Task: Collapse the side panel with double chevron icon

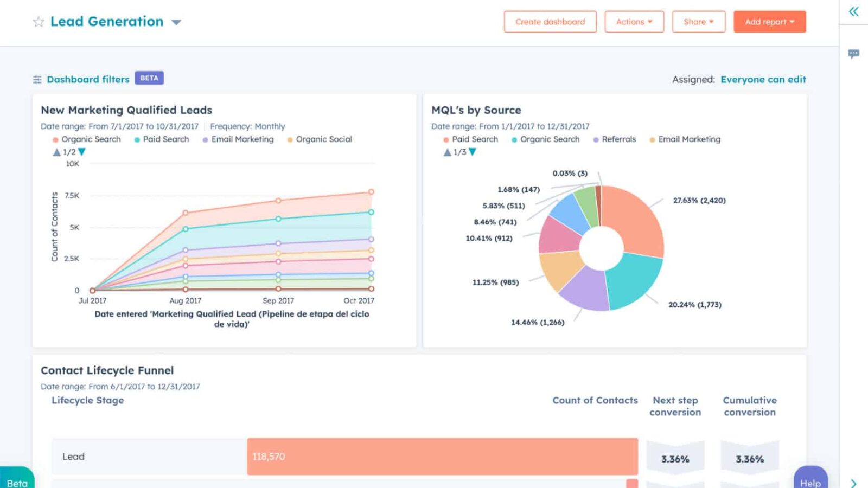Action: [x=854, y=11]
